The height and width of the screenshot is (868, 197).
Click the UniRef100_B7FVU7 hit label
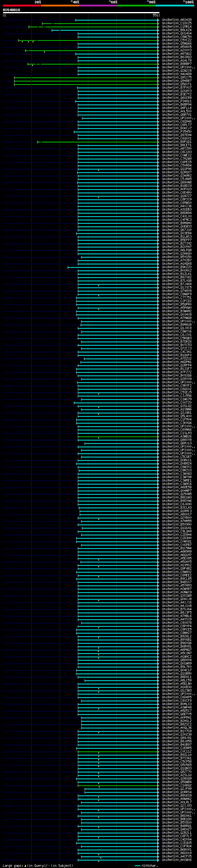(177, 88)
